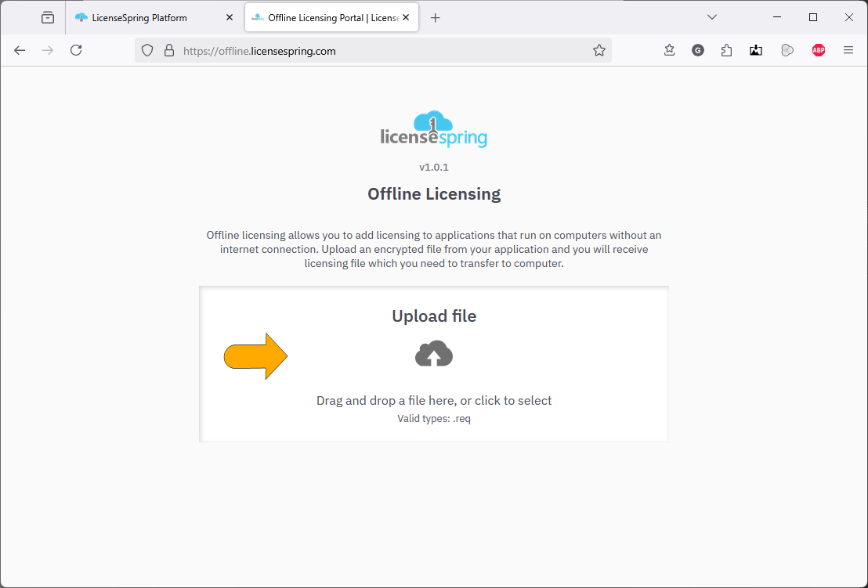Open the Firefox View button

[48, 18]
